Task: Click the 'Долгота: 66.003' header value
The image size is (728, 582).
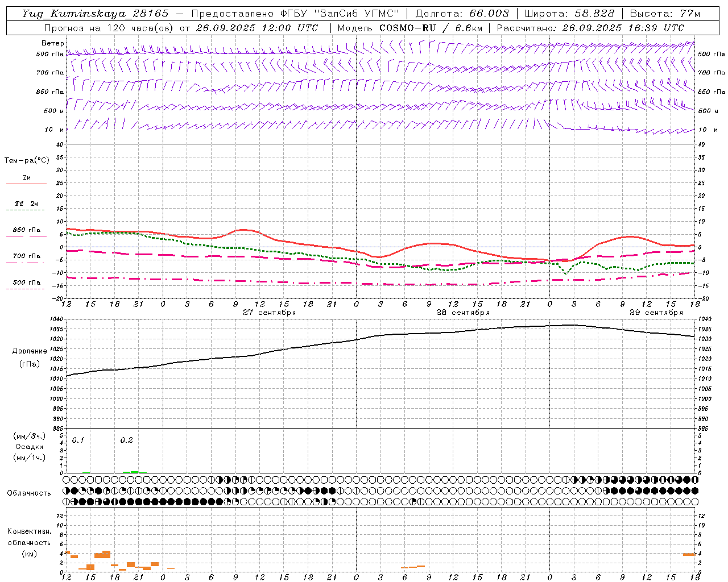Action: click(x=462, y=14)
